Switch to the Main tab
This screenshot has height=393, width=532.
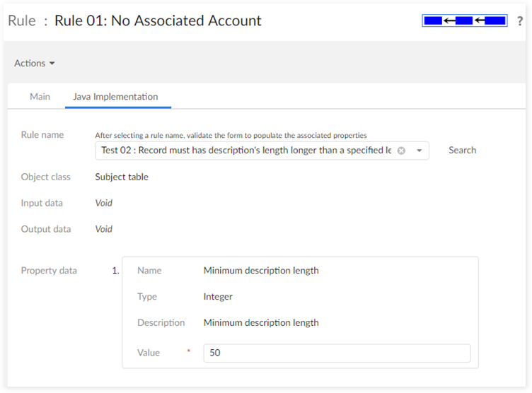click(x=40, y=97)
